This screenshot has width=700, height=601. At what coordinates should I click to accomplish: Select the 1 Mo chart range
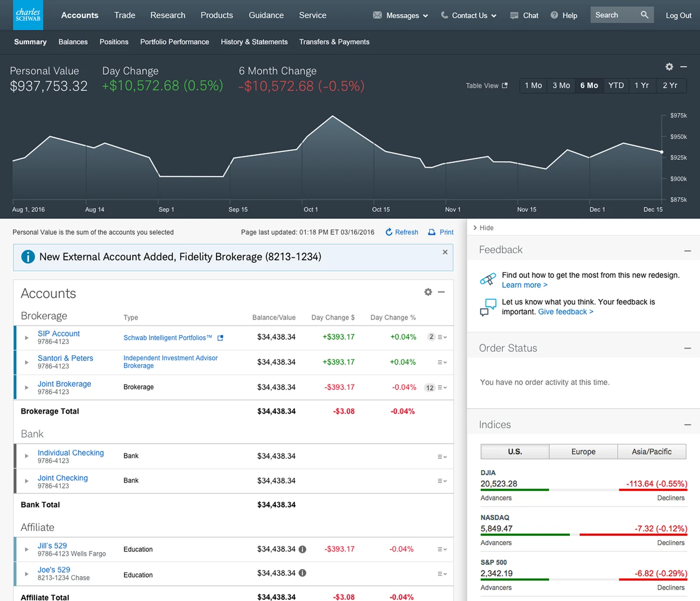pyautogui.click(x=533, y=86)
